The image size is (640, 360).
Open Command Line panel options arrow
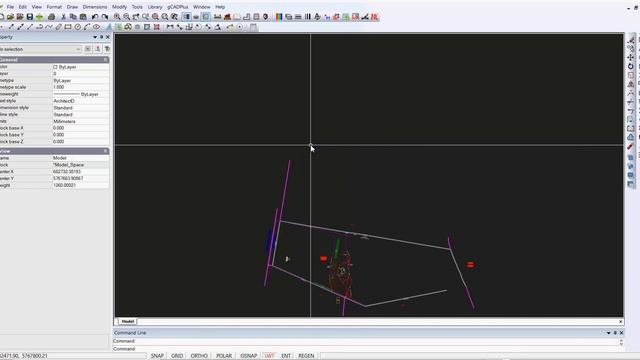609,333
